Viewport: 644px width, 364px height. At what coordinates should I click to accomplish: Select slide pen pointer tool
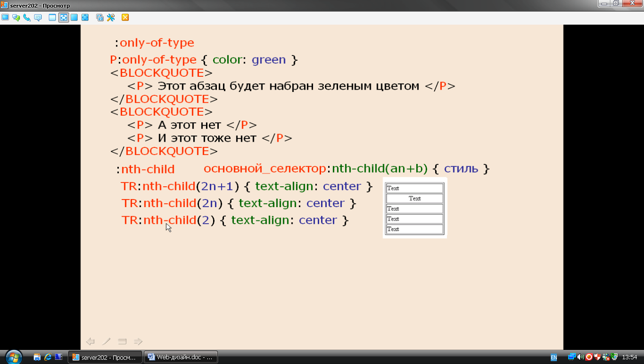point(107,341)
